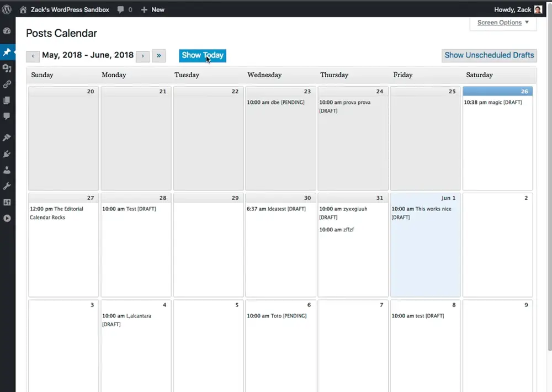Image resolution: width=552 pixels, height=392 pixels.
Task: Jump forward using the double-arrow button
Action: coord(159,56)
